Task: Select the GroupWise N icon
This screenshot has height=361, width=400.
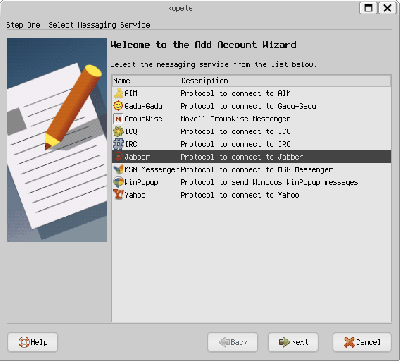Action: pos(118,119)
